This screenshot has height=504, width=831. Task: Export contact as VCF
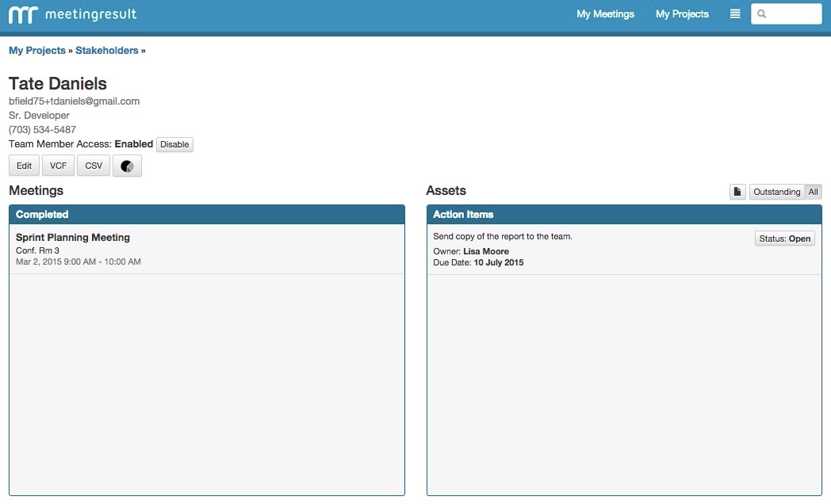58,166
